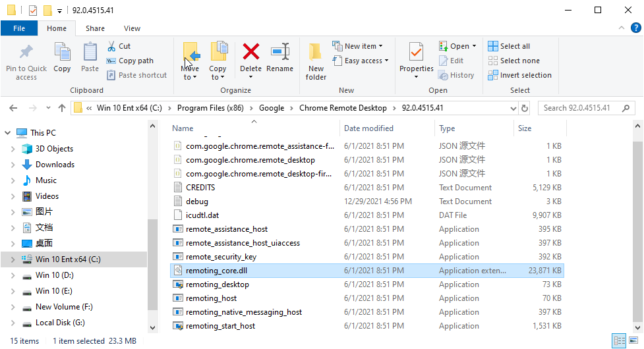This screenshot has height=349, width=644.
Task: Open the Easy access dropdown
Action: (361, 61)
